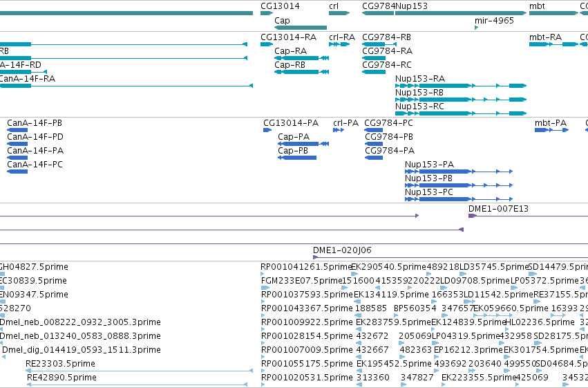This screenshot has width=588, height=388.
Task: Select protein CanA-14F-PD
Action: [x=17, y=144]
